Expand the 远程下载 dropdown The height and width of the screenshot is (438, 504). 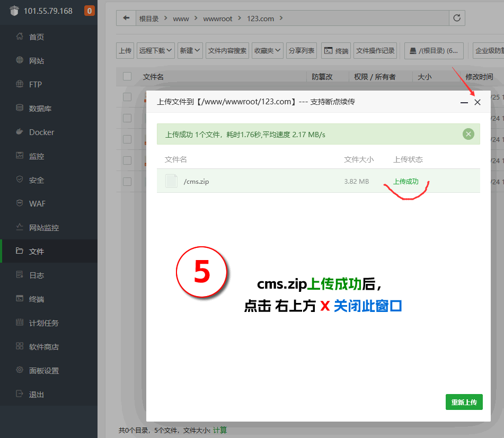pos(156,51)
